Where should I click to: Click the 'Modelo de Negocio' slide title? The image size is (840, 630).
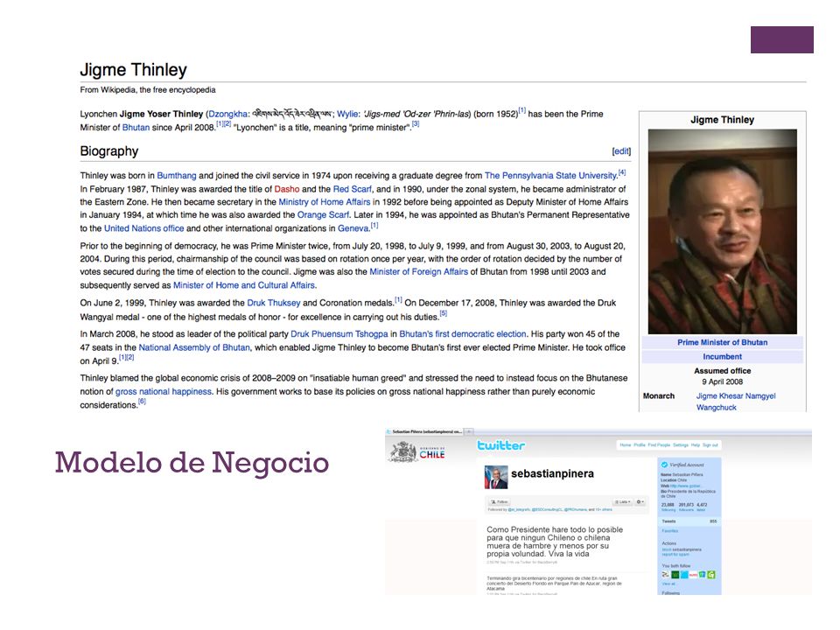pyautogui.click(x=192, y=462)
